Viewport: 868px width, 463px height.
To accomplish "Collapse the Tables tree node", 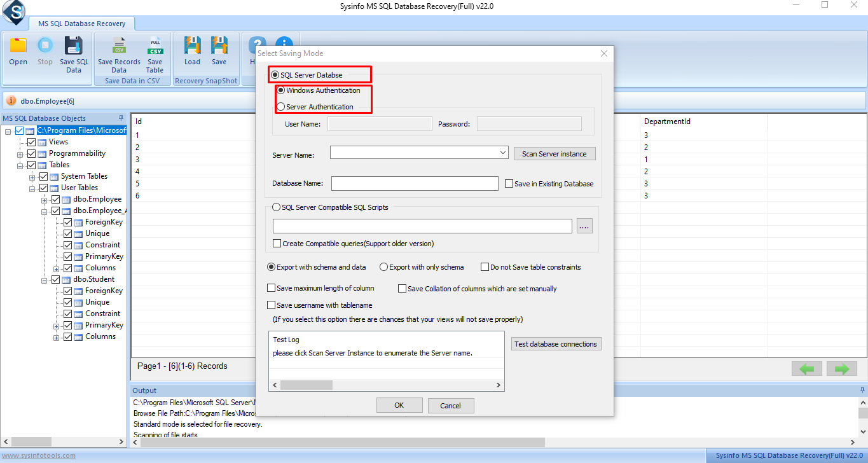I will point(20,165).
